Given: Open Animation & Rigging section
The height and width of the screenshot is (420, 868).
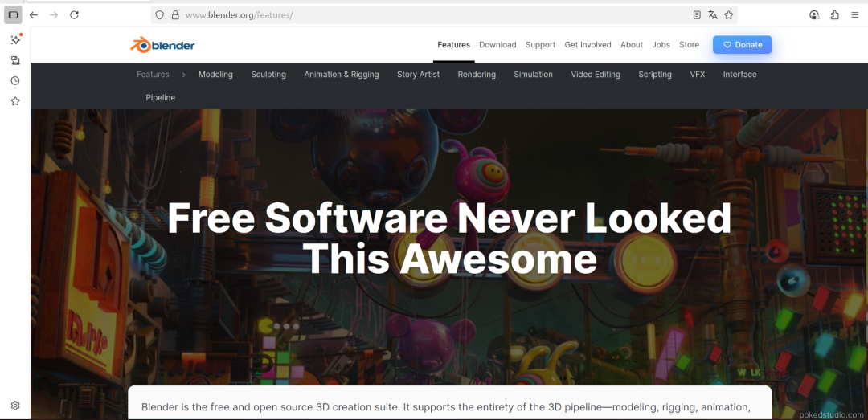Looking at the screenshot, I should pyautogui.click(x=342, y=75).
